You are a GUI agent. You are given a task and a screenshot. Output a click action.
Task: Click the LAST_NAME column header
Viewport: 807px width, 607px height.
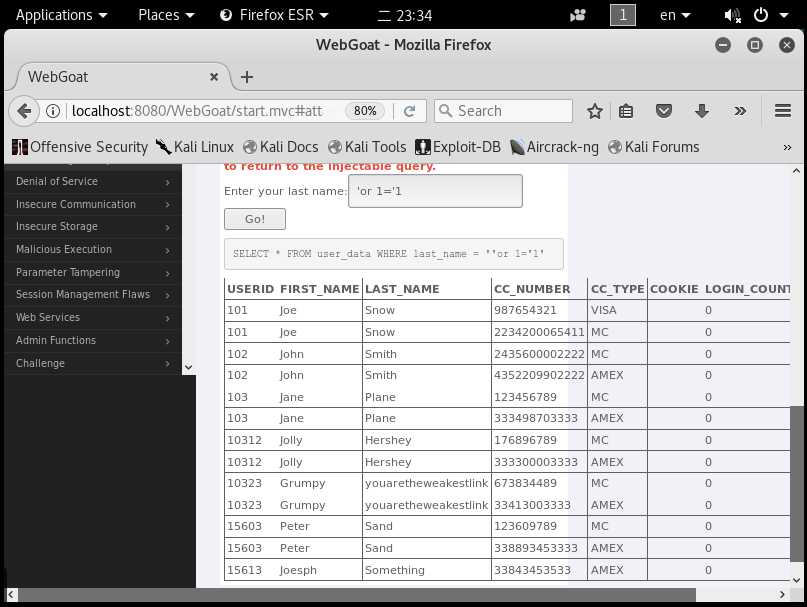tap(402, 289)
